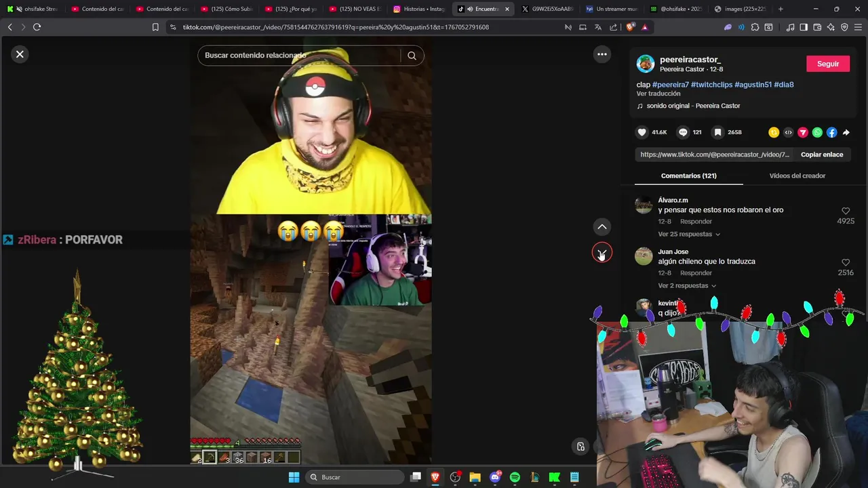Image resolution: width=868 pixels, height=488 pixels.
Task: Share to Facebook icon
Action: coord(831,133)
